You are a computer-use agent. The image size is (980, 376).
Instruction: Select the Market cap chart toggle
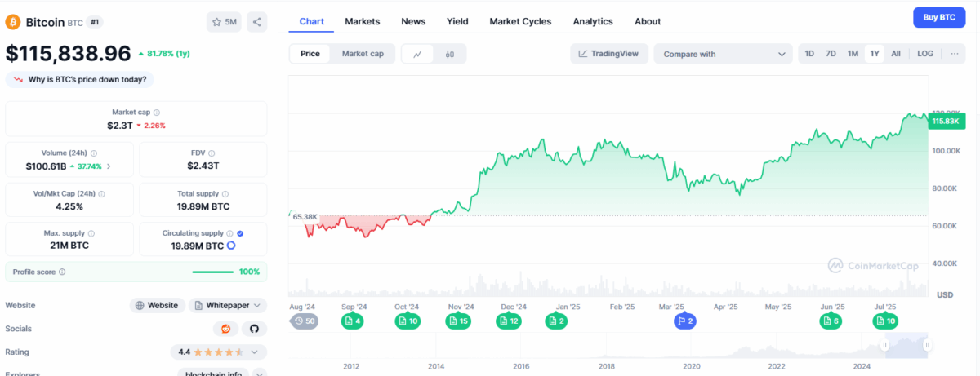pos(363,54)
